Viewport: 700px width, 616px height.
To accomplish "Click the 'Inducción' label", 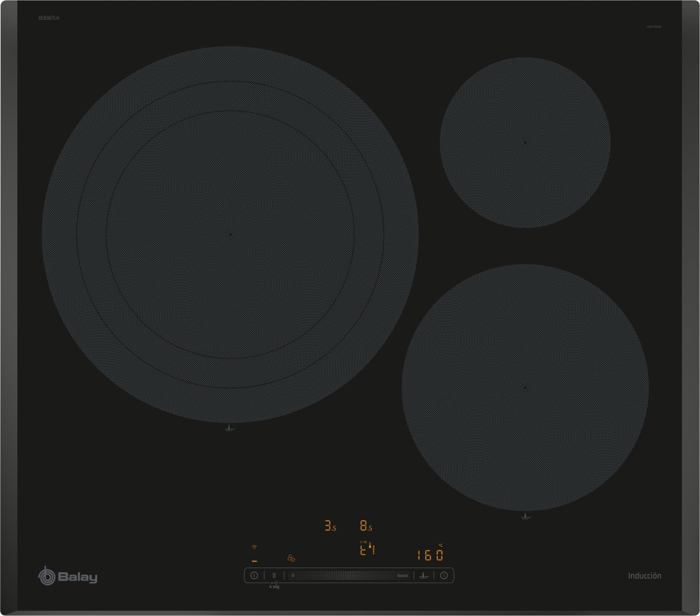I will [x=644, y=576].
